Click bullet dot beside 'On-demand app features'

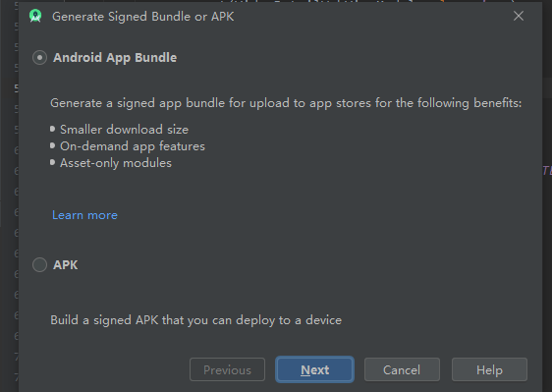(x=52, y=145)
